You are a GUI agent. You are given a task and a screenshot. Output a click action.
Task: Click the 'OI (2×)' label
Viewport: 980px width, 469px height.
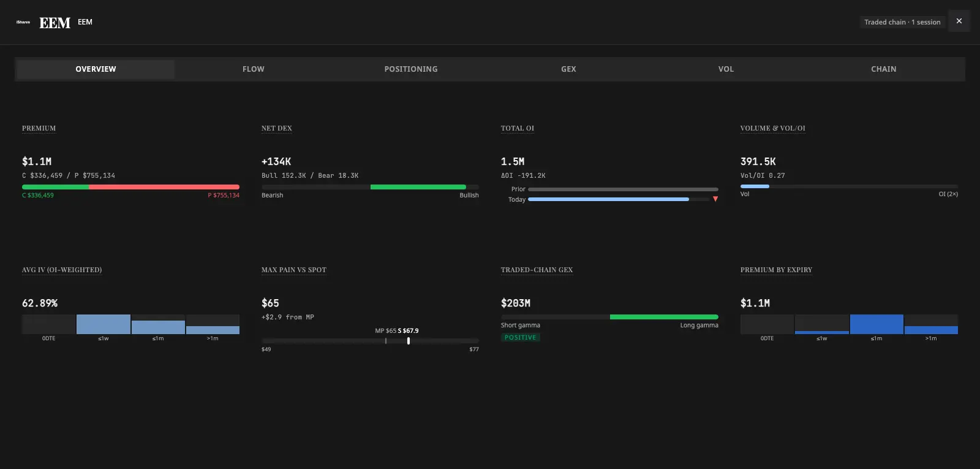tap(948, 194)
